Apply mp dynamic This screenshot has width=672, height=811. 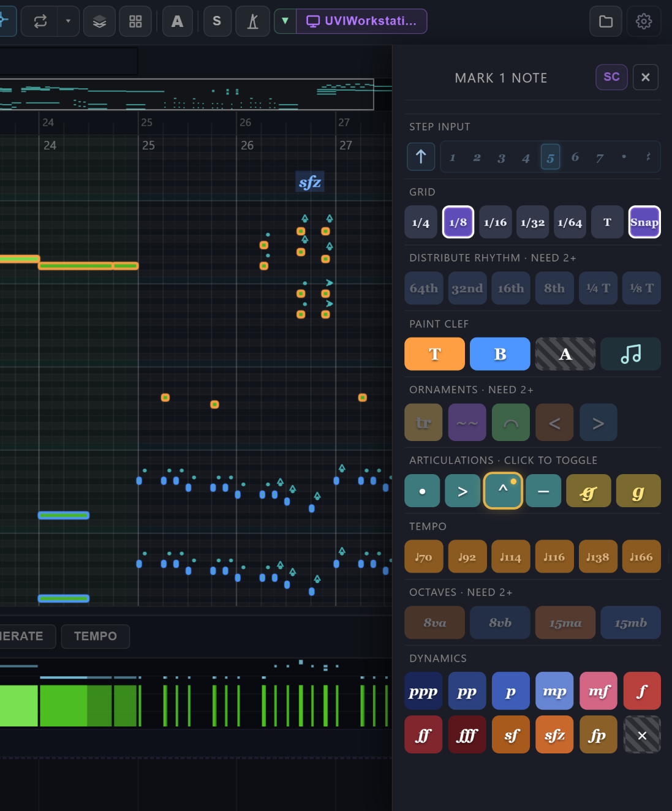(554, 691)
